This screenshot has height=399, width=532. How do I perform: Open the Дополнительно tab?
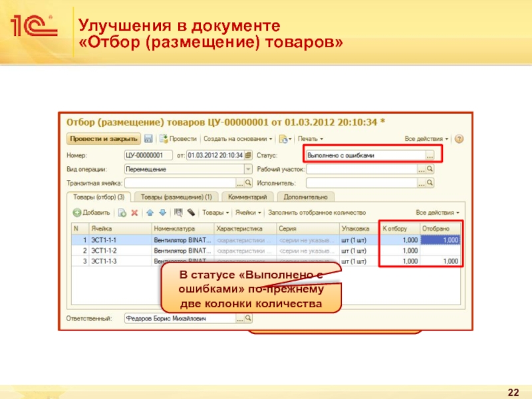tap(305, 197)
